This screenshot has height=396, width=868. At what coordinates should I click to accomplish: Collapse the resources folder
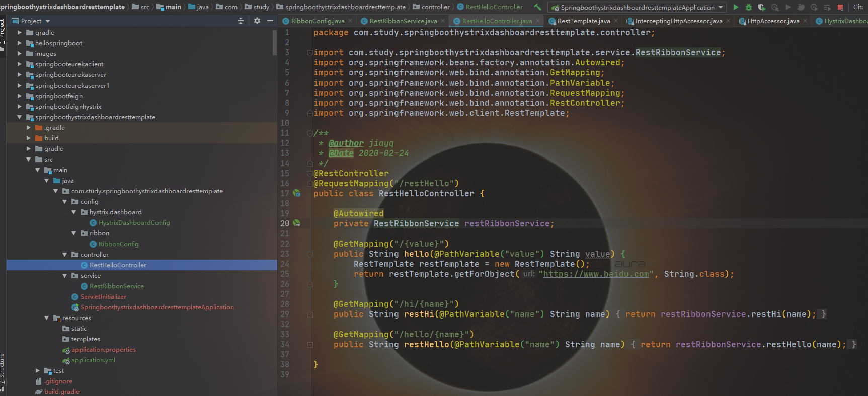coord(47,318)
